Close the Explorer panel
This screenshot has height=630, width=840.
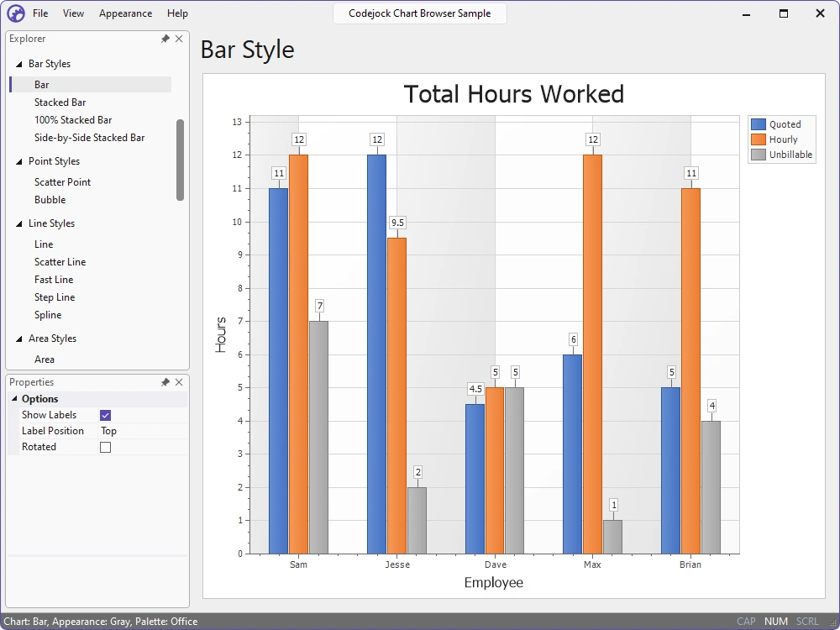[x=179, y=39]
